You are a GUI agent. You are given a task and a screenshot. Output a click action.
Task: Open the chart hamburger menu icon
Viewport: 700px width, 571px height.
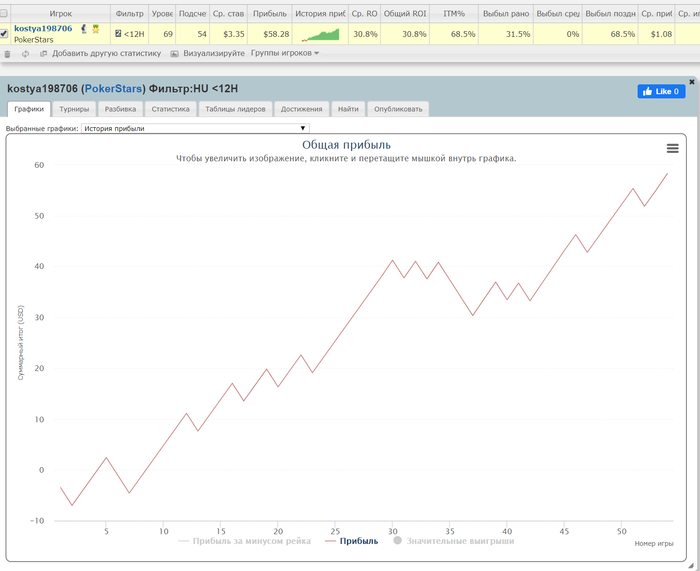(x=672, y=148)
